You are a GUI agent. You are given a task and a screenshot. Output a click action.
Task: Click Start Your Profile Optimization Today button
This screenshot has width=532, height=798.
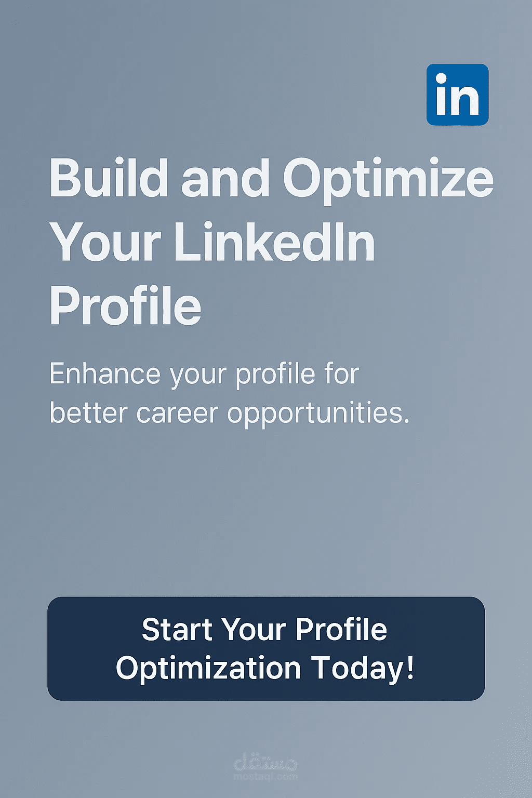[266, 648]
